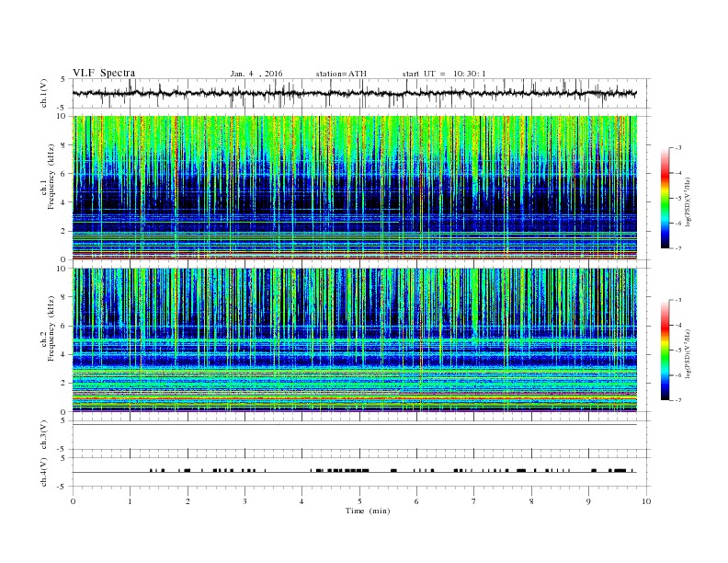
Task: Click inside the ch.2 frequency spectrogram
Action: 355,340
